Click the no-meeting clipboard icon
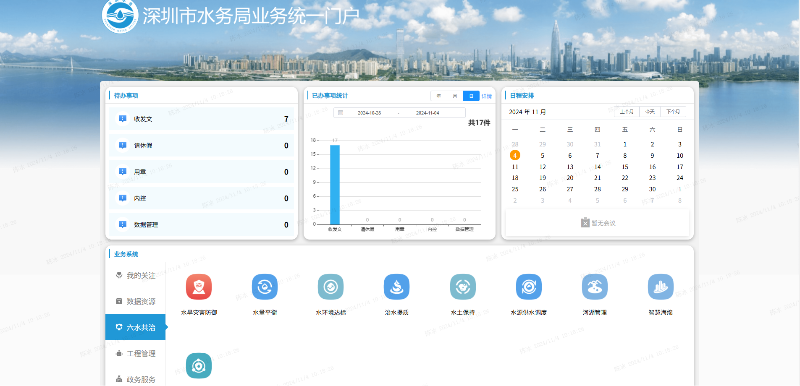Screen dimensions: 800x386 click(585, 223)
